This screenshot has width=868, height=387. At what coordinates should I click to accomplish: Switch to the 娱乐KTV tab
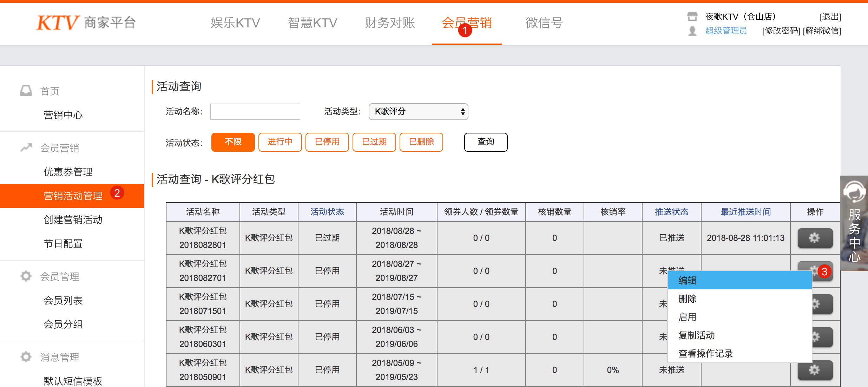point(235,23)
